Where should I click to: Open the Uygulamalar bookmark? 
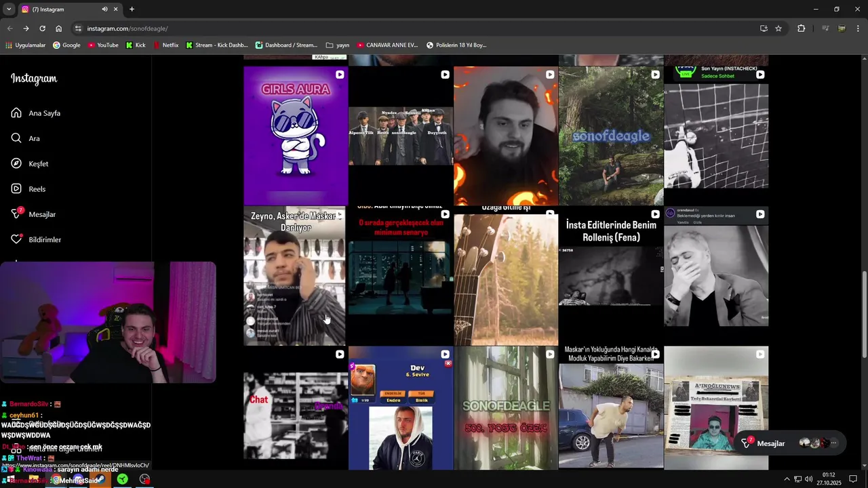[x=25, y=45]
